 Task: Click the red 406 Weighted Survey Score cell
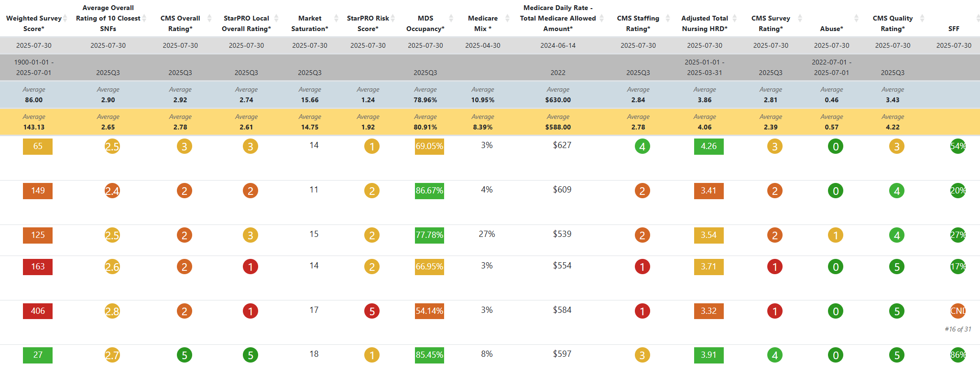(x=38, y=311)
